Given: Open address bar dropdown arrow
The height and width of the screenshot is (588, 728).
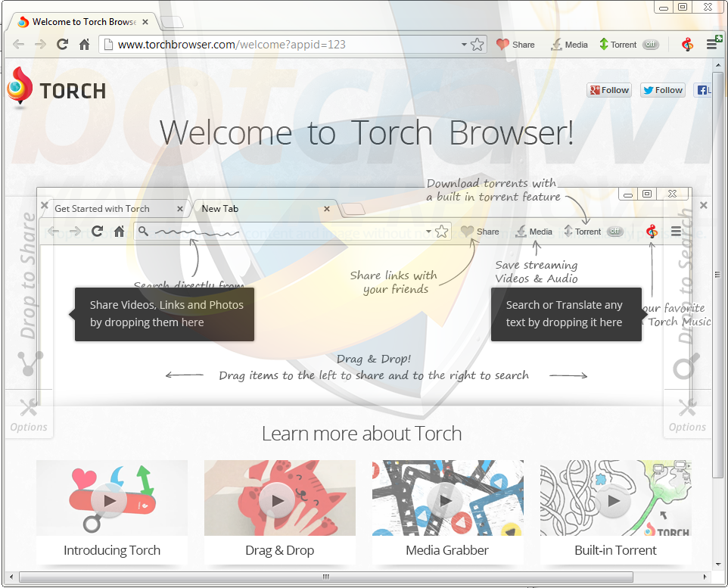Looking at the screenshot, I should tap(464, 45).
